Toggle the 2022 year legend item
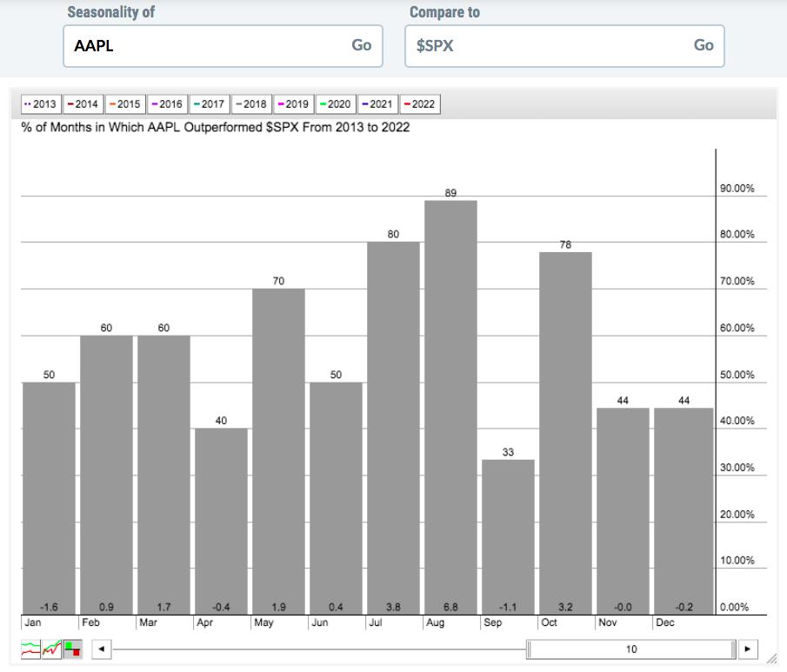Screen dimensions: 787x672 pos(419,104)
